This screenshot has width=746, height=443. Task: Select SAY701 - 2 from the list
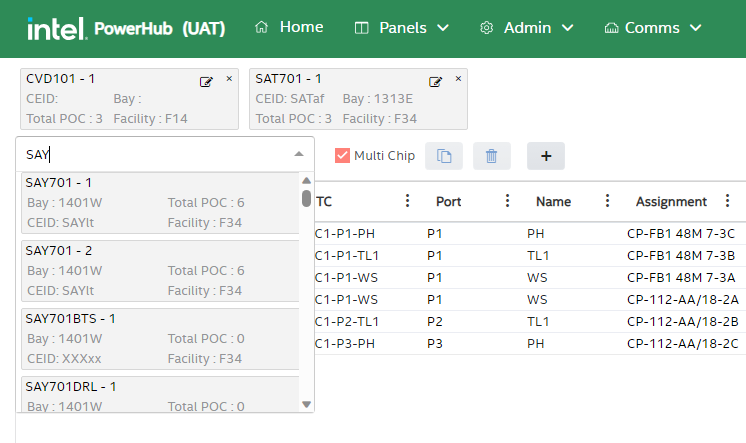point(160,270)
